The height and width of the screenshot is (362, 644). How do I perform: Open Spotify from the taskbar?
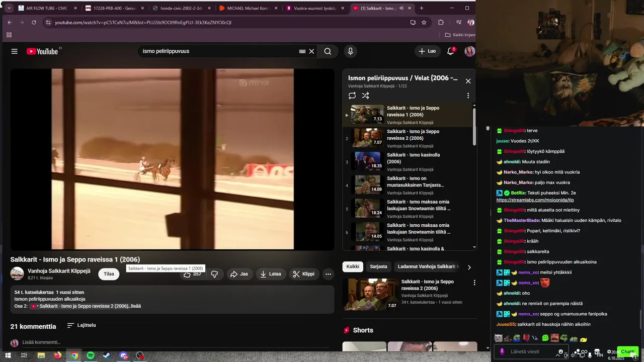click(91, 355)
